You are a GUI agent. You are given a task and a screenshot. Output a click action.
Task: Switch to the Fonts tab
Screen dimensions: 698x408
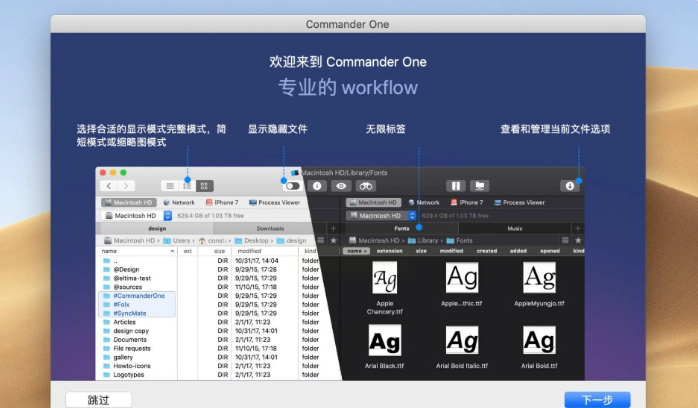[x=402, y=228]
